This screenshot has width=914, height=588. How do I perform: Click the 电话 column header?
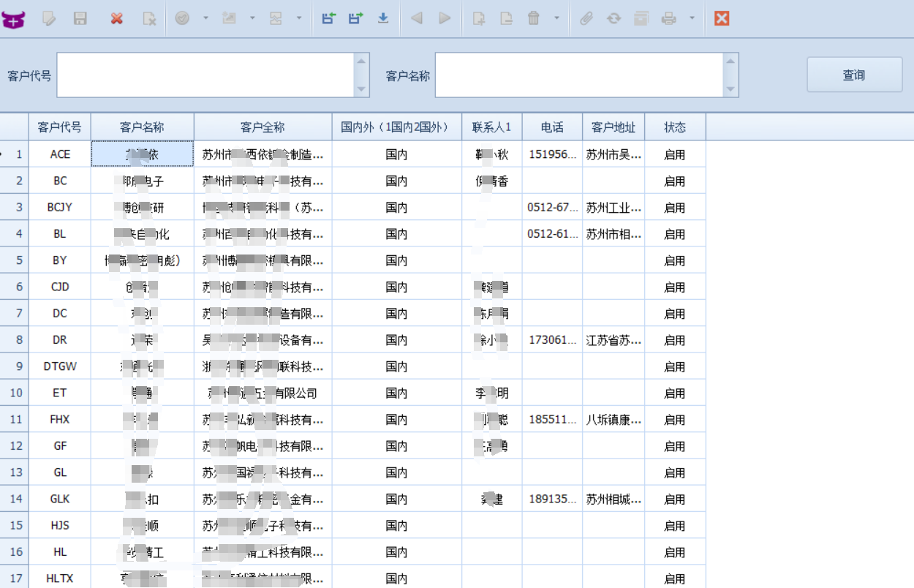(x=553, y=127)
